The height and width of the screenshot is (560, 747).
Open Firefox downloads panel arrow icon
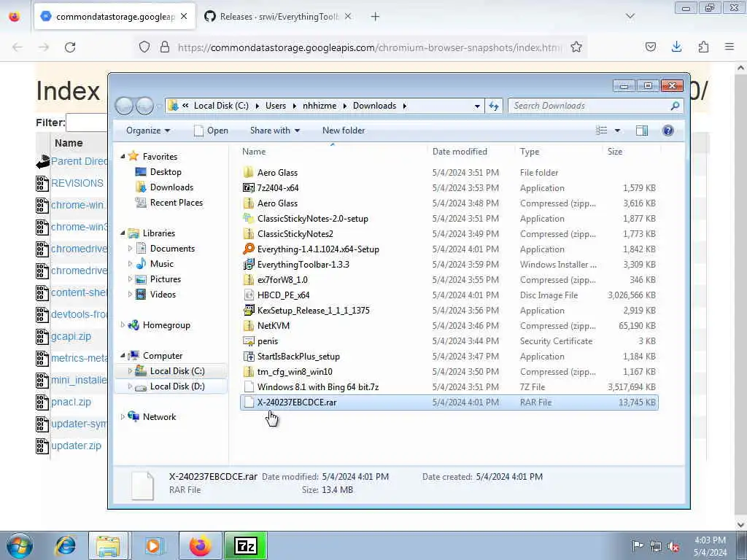(x=676, y=47)
